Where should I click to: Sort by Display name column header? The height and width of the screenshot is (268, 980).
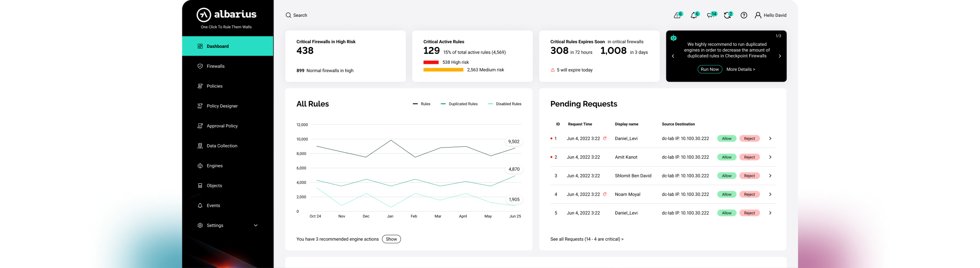[x=627, y=124]
